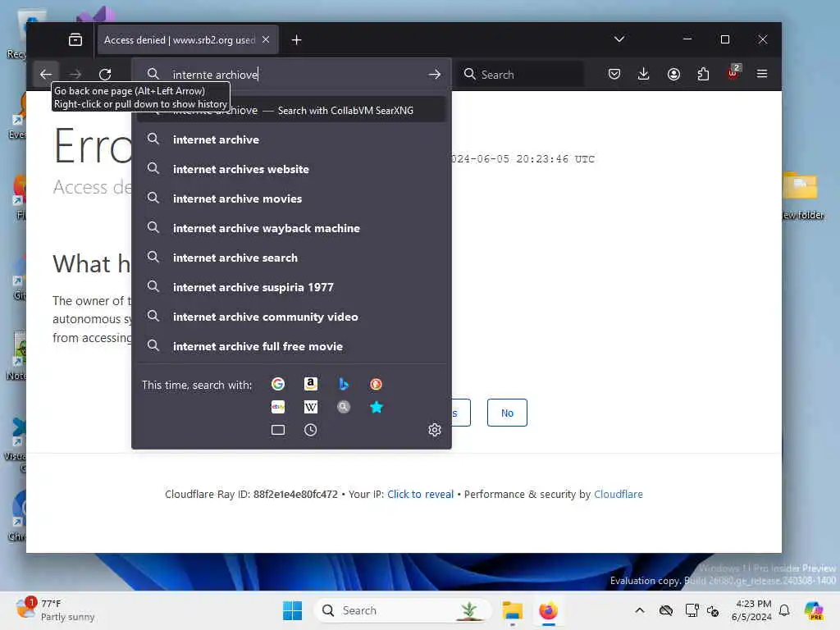Image resolution: width=840 pixels, height=630 pixels.
Task: Save page to Pocket
Action: pos(614,74)
